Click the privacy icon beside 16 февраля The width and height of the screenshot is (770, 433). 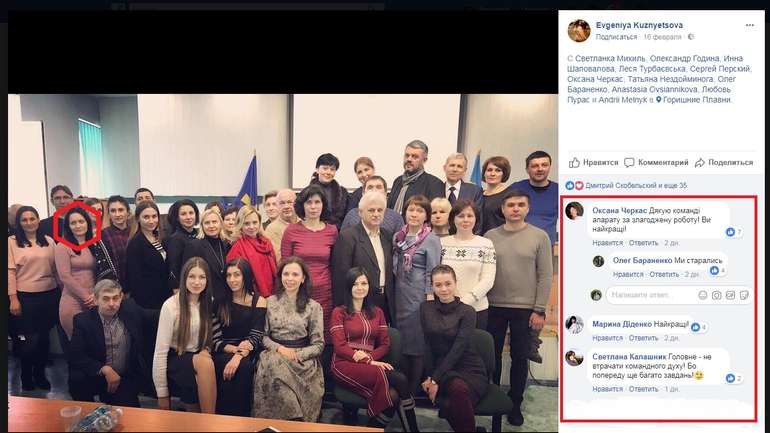click(x=691, y=37)
